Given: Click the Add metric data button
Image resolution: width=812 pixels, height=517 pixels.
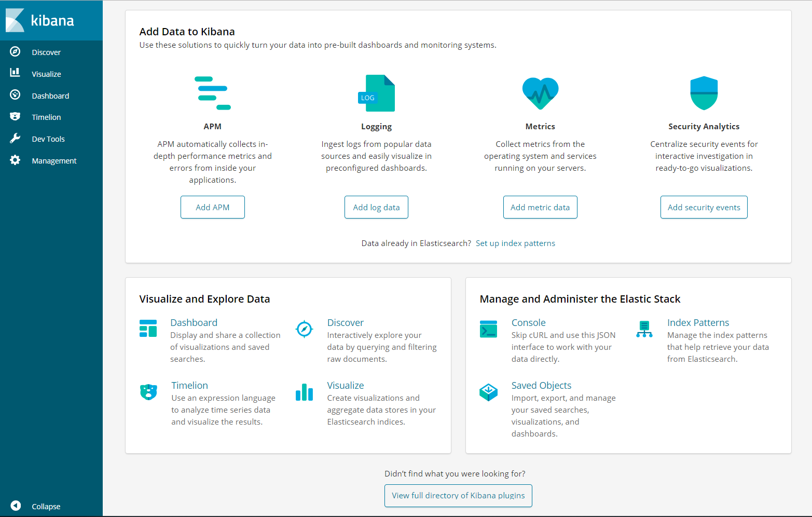Looking at the screenshot, I should [540, 207].
